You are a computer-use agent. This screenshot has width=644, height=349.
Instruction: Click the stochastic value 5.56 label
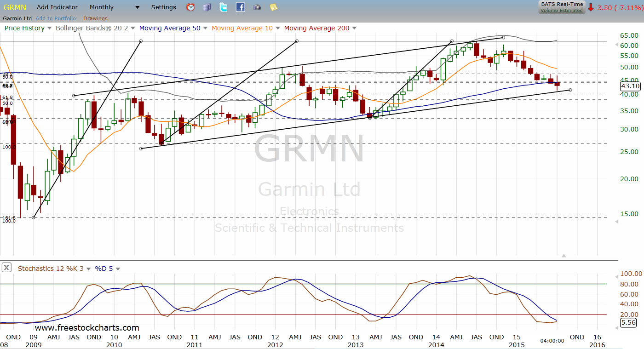pyautogui.click(x=629, y=322)
